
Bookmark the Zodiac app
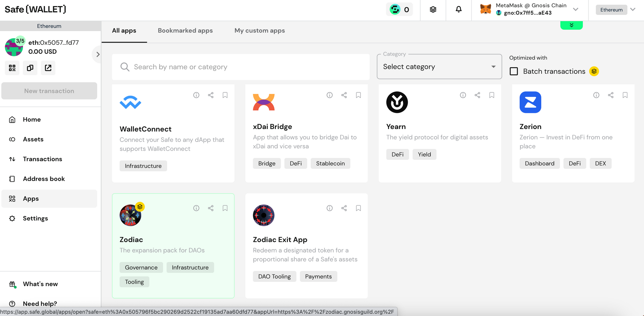click(225, 208)
